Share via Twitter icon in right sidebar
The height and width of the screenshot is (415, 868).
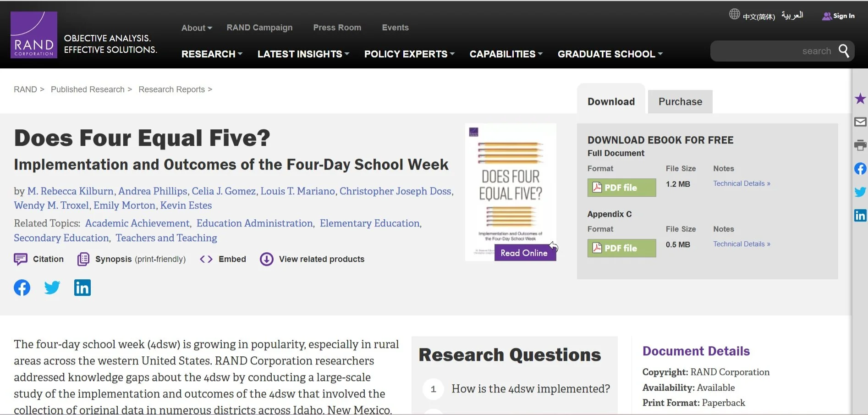click(860, 192)
